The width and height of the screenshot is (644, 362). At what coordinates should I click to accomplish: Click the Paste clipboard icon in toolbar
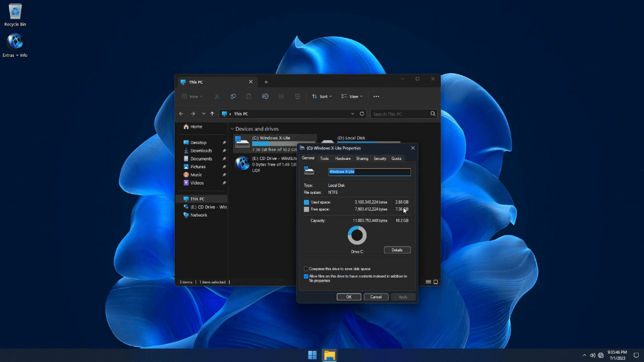pyautogui.click(x=249, y=96)
